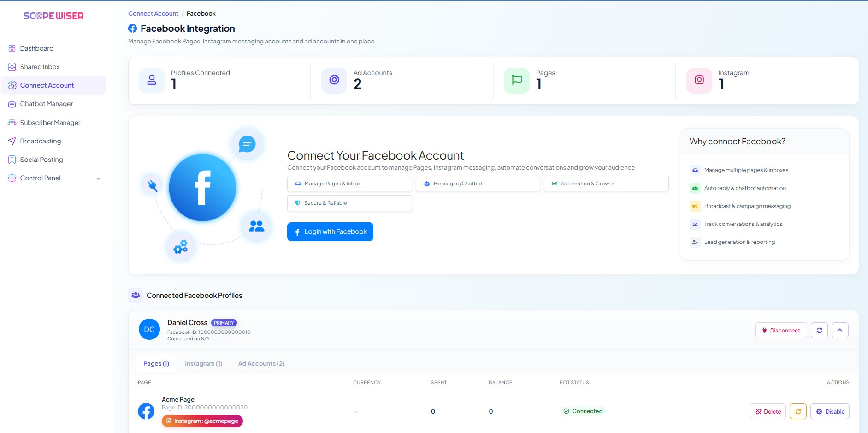Image resolution: width=868 pixels, height=433 pixels.
Task: Disable the Acme Page bot
Action: tap(830, 411)
